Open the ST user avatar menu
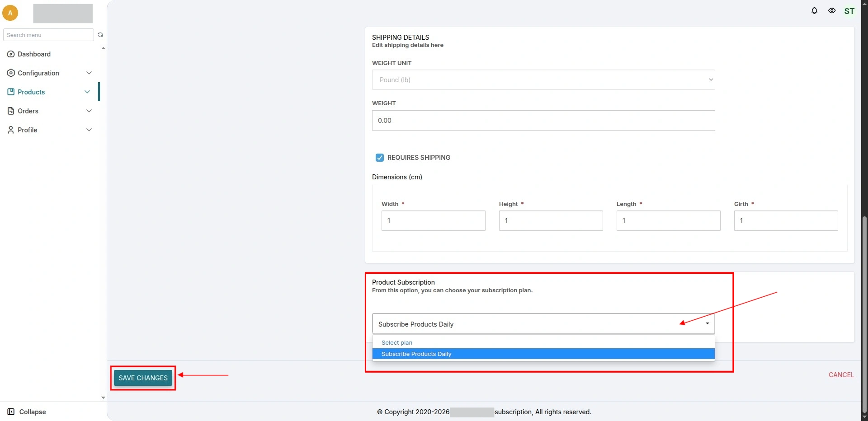 click(x=849, y=11)
